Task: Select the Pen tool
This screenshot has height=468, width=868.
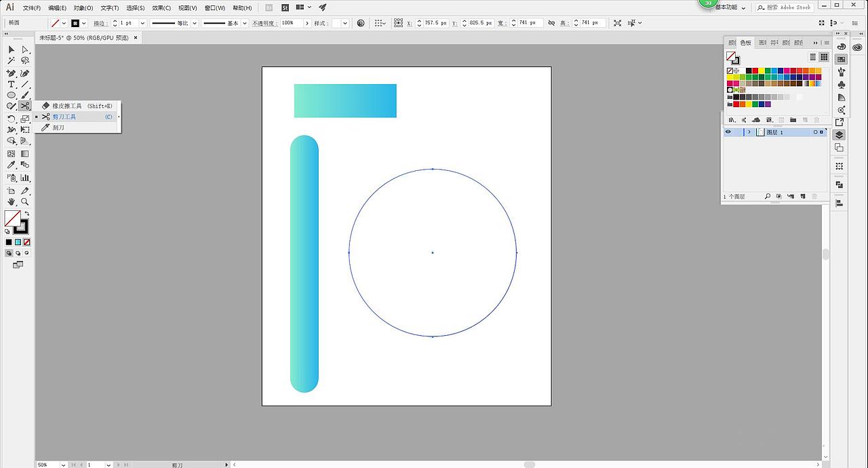Action: click(x=12, y=73)
